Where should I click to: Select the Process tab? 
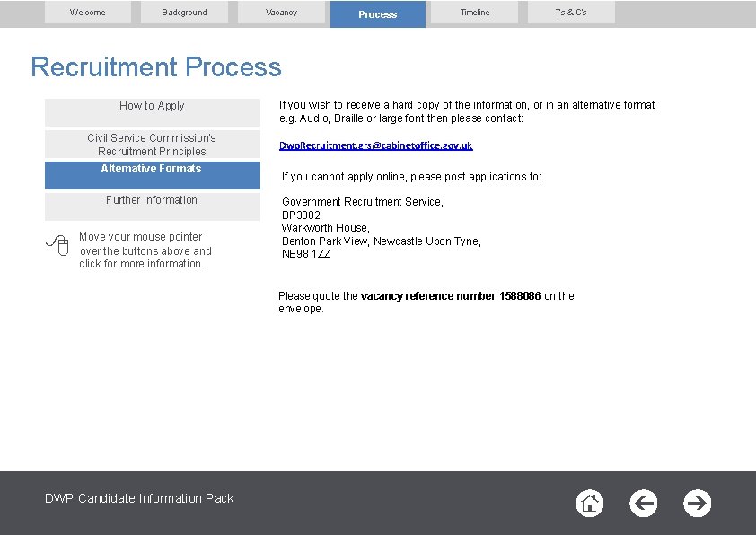point(377,14)
